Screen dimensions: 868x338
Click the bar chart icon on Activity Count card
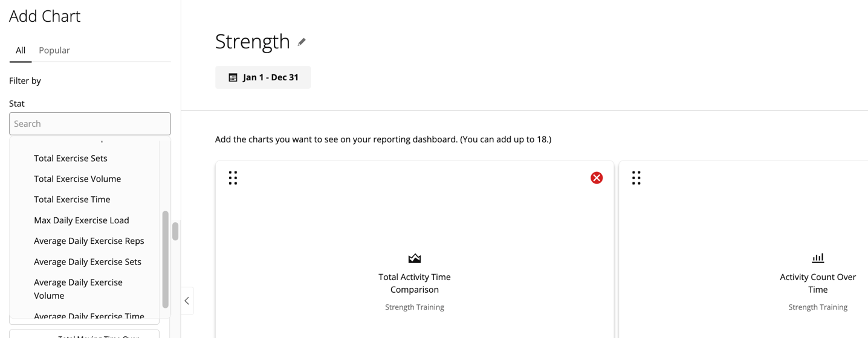pyautogui.click(x=817, y=258)
